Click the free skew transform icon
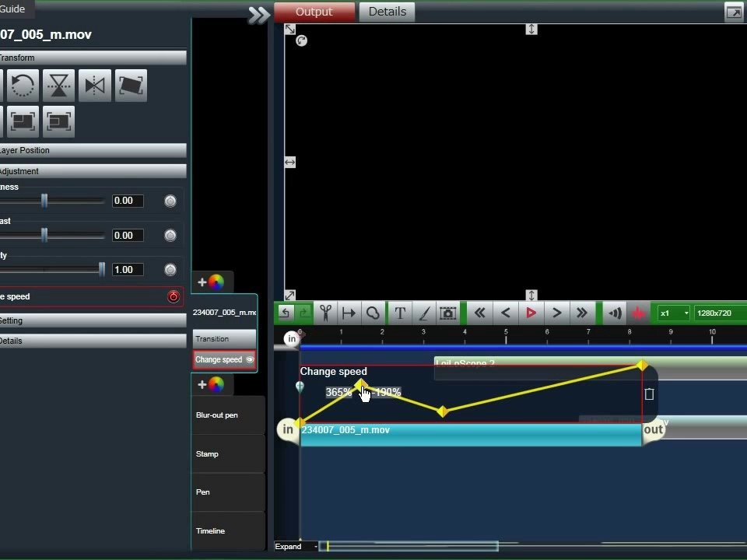Screen dimensions: 747x560 click(131, 86)
